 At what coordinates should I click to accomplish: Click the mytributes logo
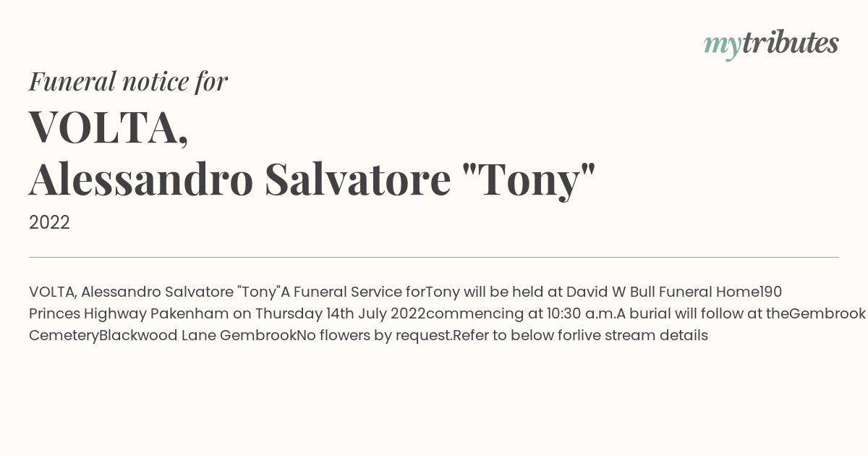(771, 44)
